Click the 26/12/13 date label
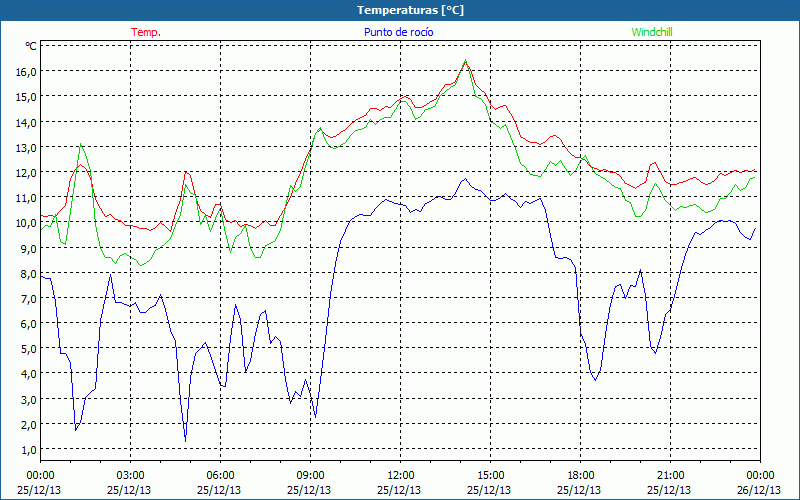 pyautogui.click(x=759, y=490)
